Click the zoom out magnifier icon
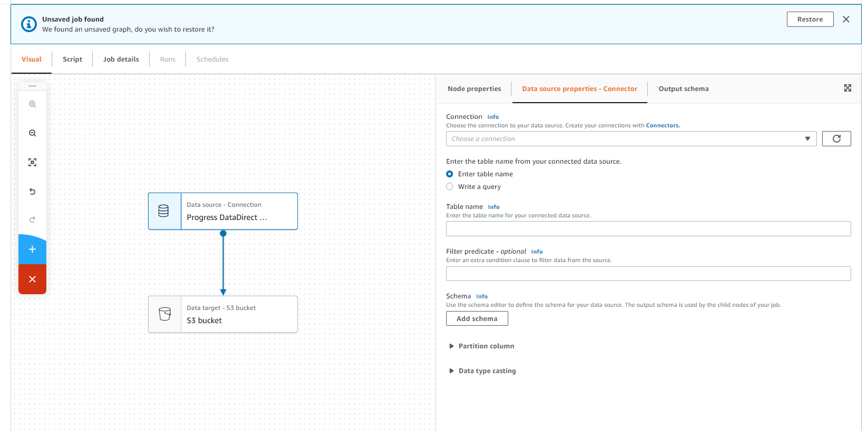 tap(32, 133)
